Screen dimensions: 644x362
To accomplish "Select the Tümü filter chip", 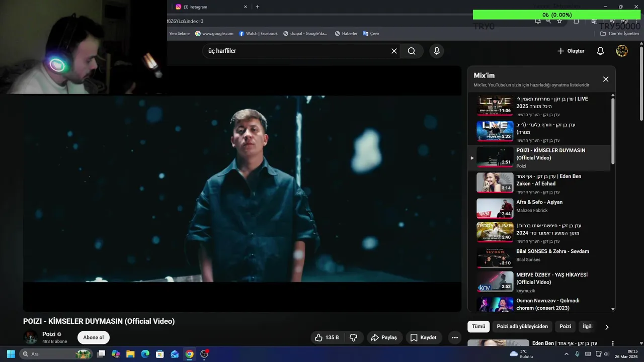I will click(x=478, y=326).
